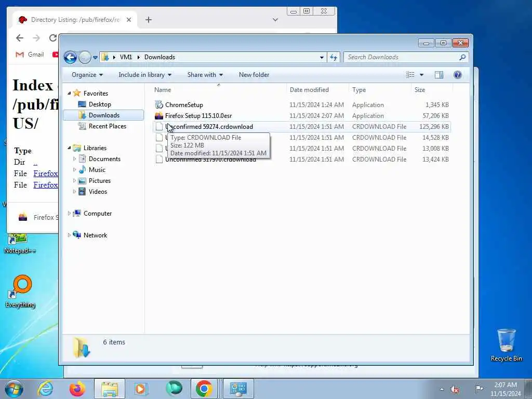Open the Recycle Bin desktop icon
532x399 pixels.
(x=506, y=345)
